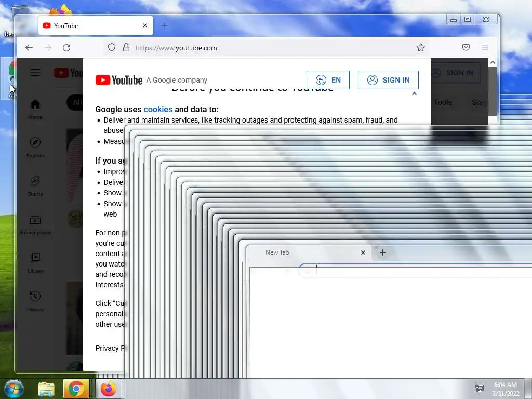The height and width of the screenshot is (399, 532).
Task: Click the Chrome address bar
Action: [x=416, y=270]
